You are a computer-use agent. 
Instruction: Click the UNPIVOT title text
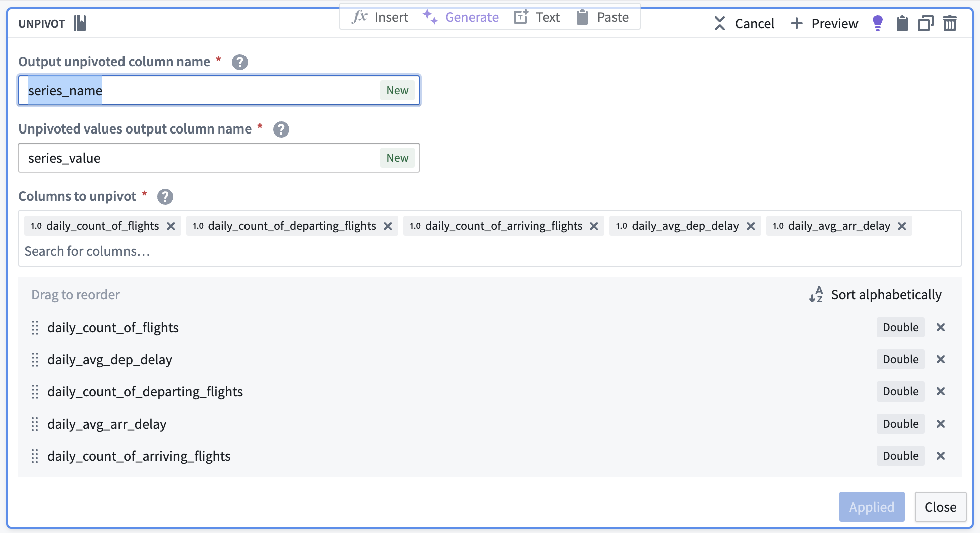[42, 24]
